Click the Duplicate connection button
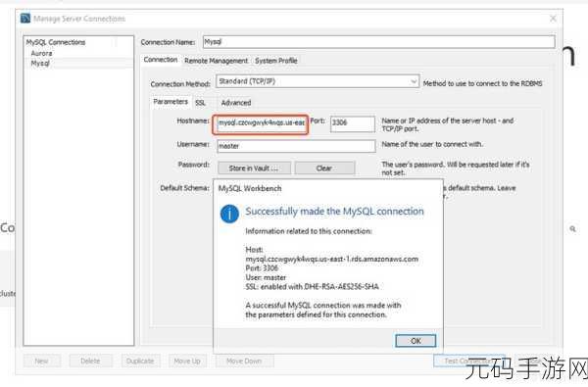This screenshot has height=387, width=588. (140, 361)
